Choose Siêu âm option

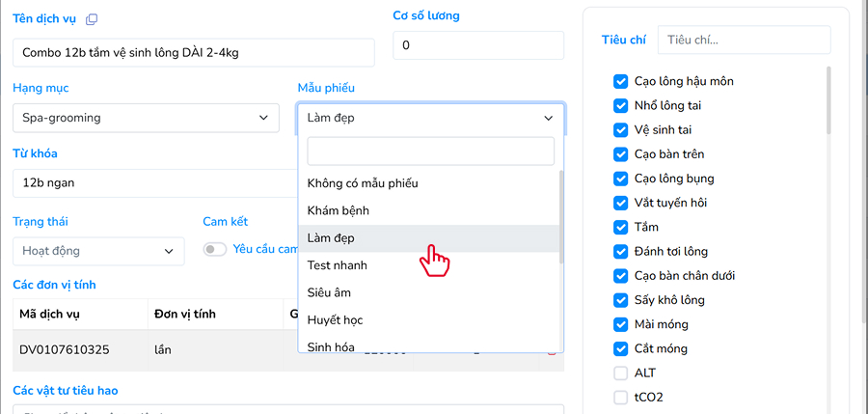tap(428, 292)
